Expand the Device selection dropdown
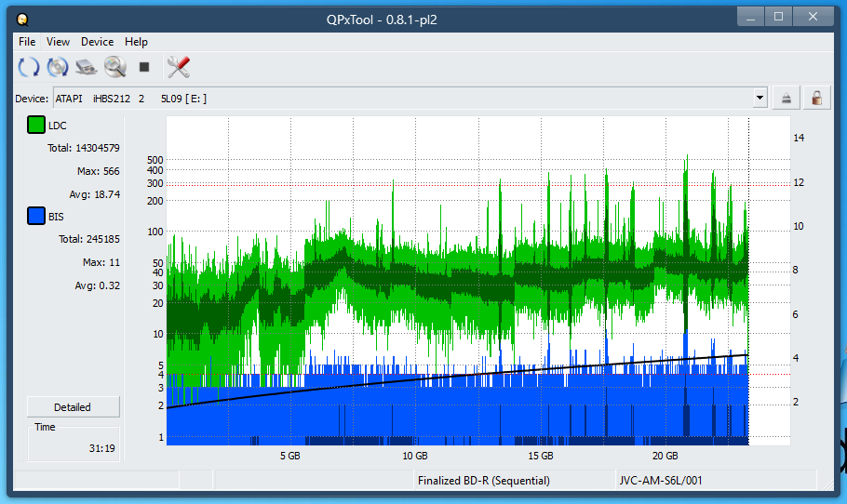This screenshot has width=847, height=504. [x=760, y=99]
